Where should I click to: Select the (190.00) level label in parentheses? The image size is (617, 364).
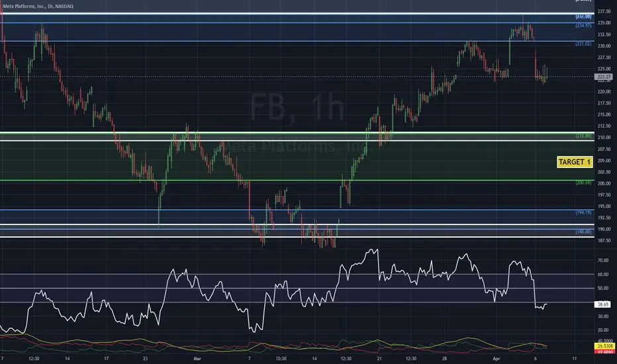coord(583,232)
